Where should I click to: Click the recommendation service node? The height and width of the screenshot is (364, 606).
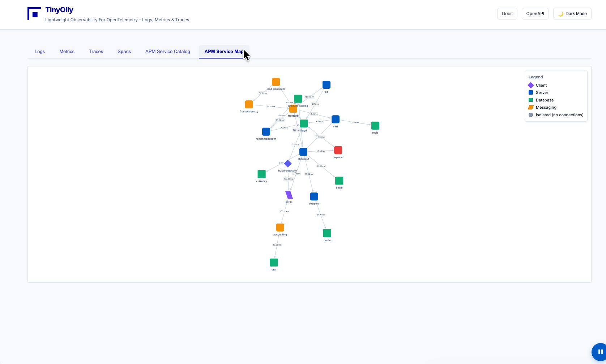click(266, 132)
